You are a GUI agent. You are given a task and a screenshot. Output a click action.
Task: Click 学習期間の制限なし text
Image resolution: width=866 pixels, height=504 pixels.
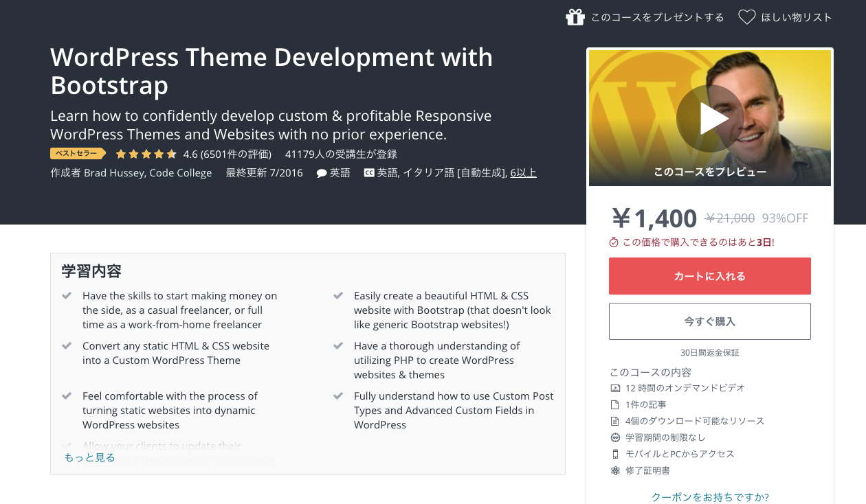[665, 437]
